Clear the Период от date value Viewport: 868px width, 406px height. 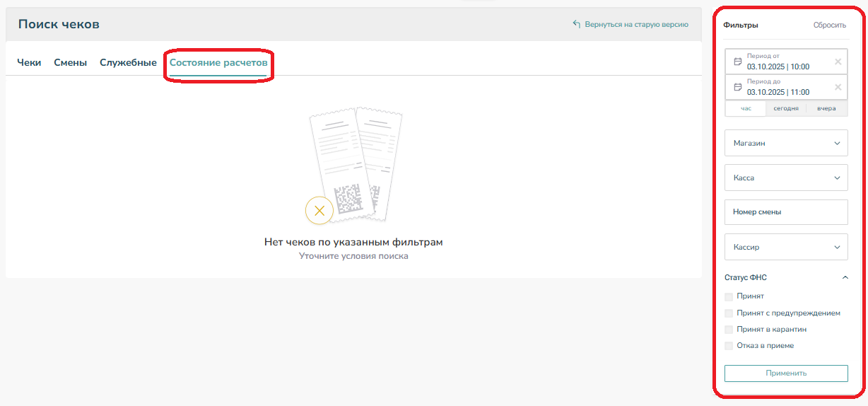click(838, 62)
